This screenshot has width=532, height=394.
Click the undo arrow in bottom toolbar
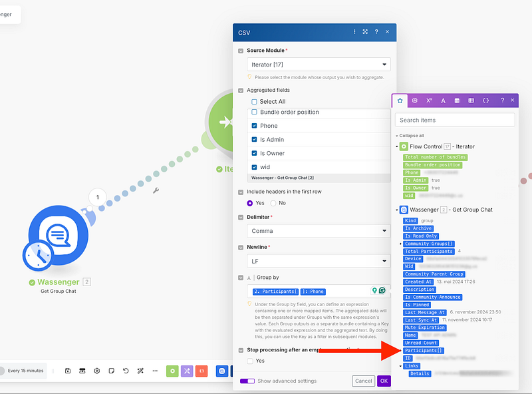[x=126, y=371]
